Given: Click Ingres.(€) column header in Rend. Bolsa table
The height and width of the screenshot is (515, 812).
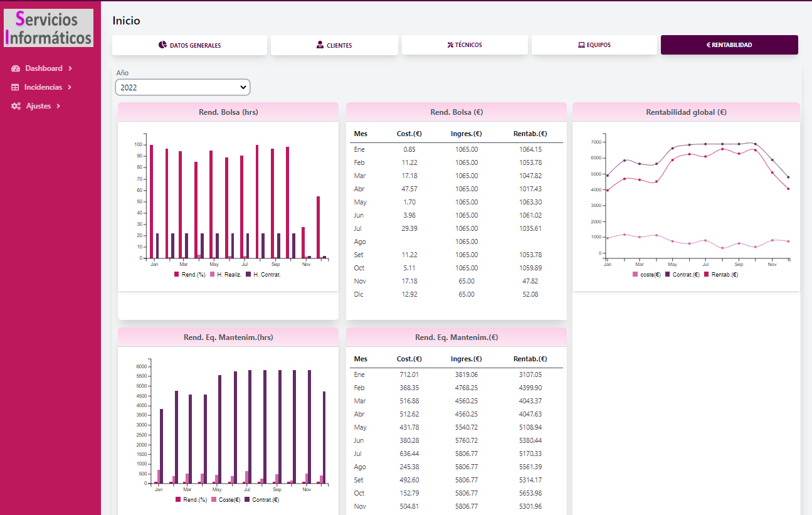Looking at the screenshot, I should tap(467, 134).
